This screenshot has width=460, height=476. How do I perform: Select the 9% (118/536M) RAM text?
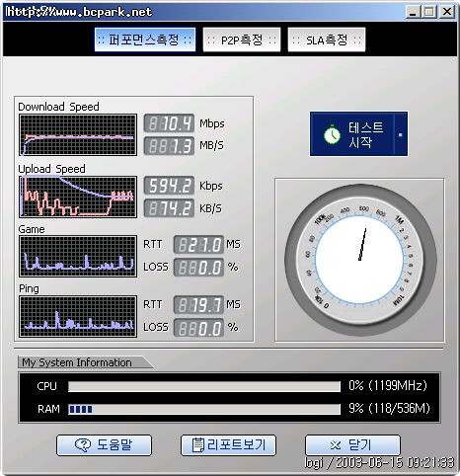(x=389, y=408)
